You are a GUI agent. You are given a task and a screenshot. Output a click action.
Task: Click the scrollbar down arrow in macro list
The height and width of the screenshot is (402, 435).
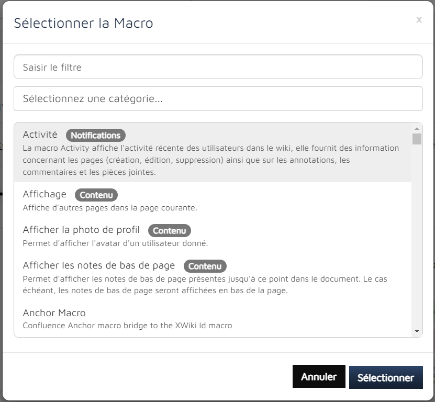point(417,331)
